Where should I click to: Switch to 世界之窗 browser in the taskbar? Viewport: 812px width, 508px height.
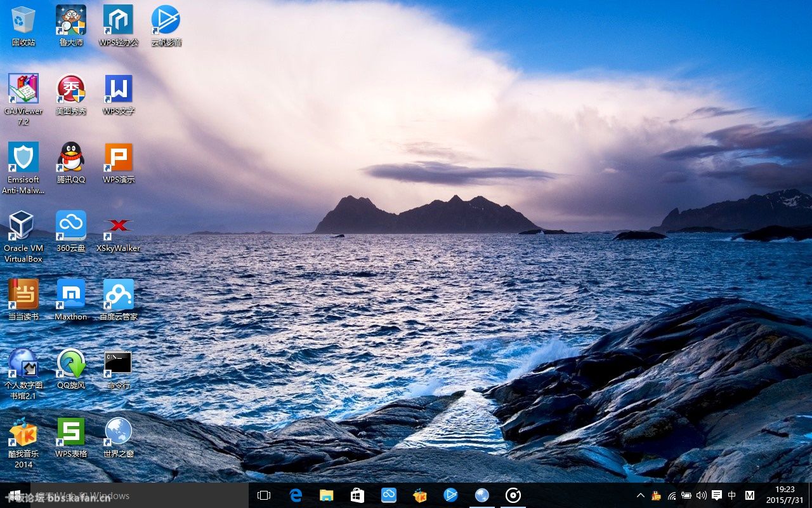482,495
